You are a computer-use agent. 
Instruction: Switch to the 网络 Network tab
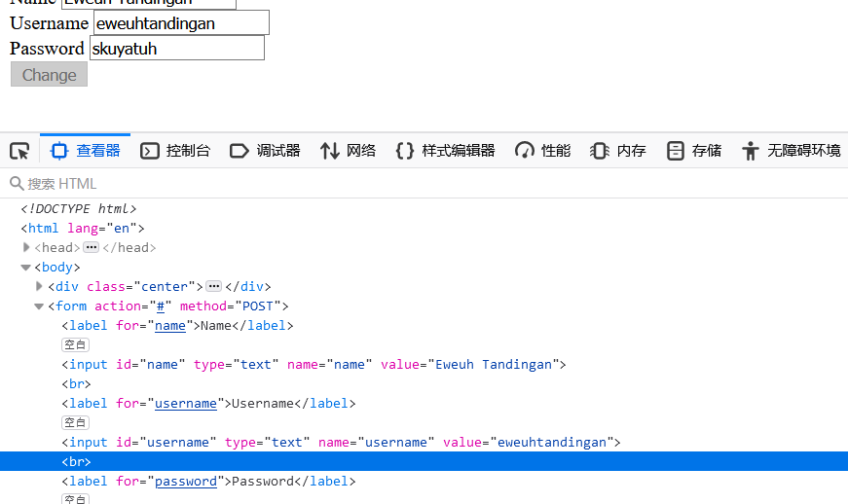pyautogui.click(x=348, y=150)
